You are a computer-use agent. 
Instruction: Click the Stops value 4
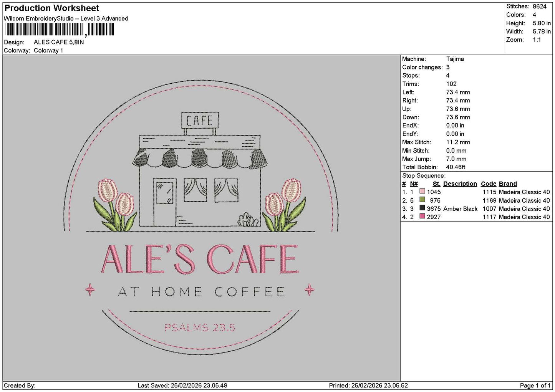pyautogui.click(x=448, y=75)
